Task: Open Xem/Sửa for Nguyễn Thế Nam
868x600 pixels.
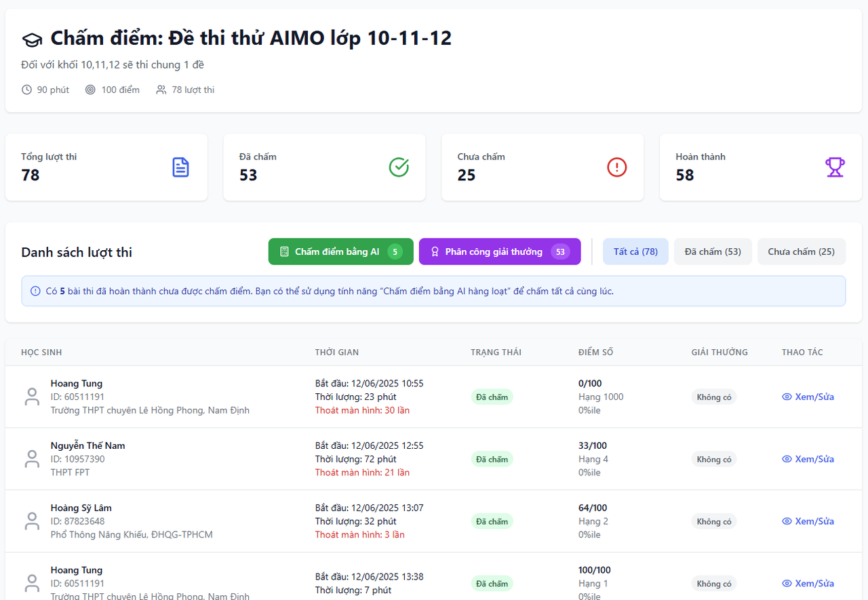Action: click(808, 459)
